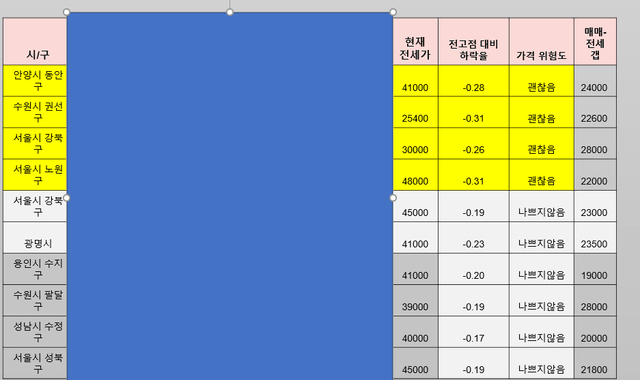The height and width of the screenshot is (380, 640).
Task: Grab the top-left corner handle of the blue rectangle
Action: [x=67, y=12]
